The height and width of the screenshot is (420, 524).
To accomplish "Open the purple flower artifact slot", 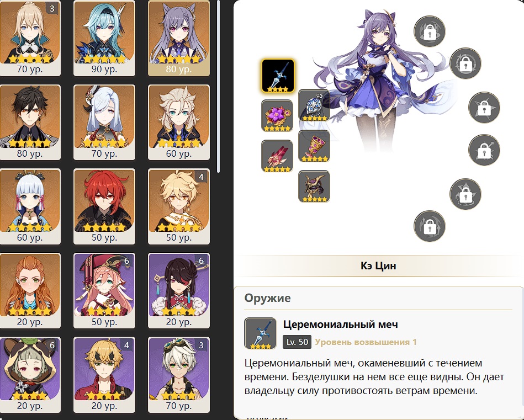I will pyautogui.click(x=277, y=115).
